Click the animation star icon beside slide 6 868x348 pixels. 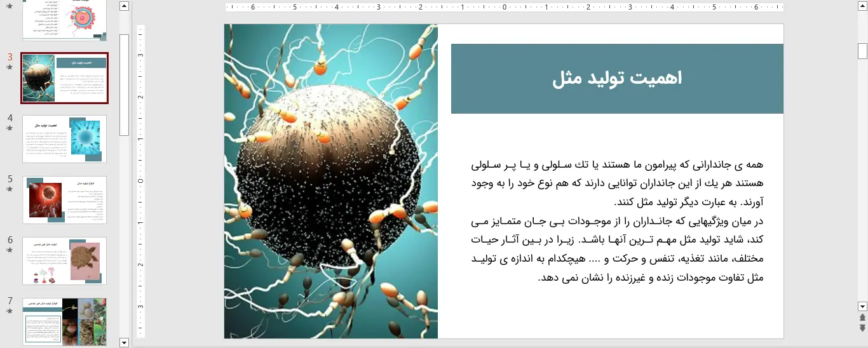[x=10, y=250]
